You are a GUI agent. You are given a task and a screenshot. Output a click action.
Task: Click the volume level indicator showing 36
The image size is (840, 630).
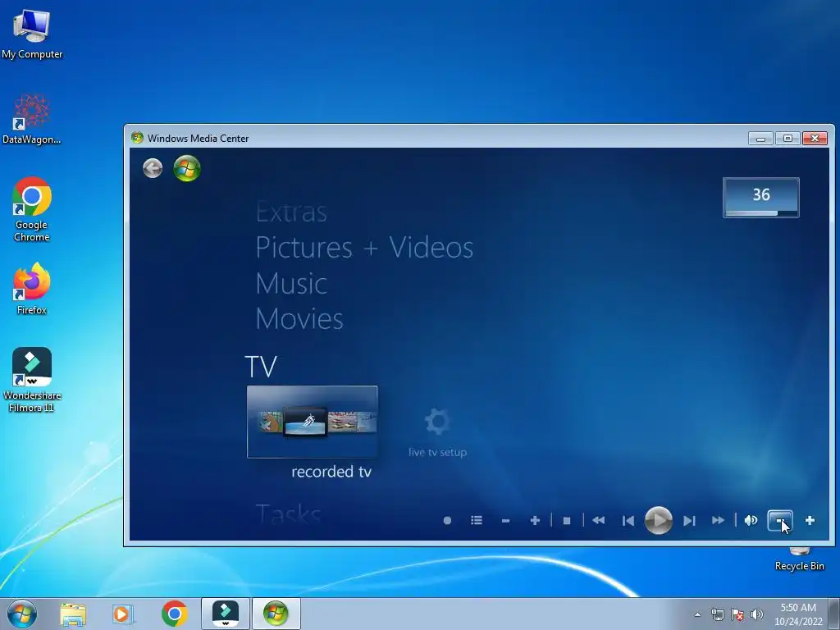tap(760, 197)
